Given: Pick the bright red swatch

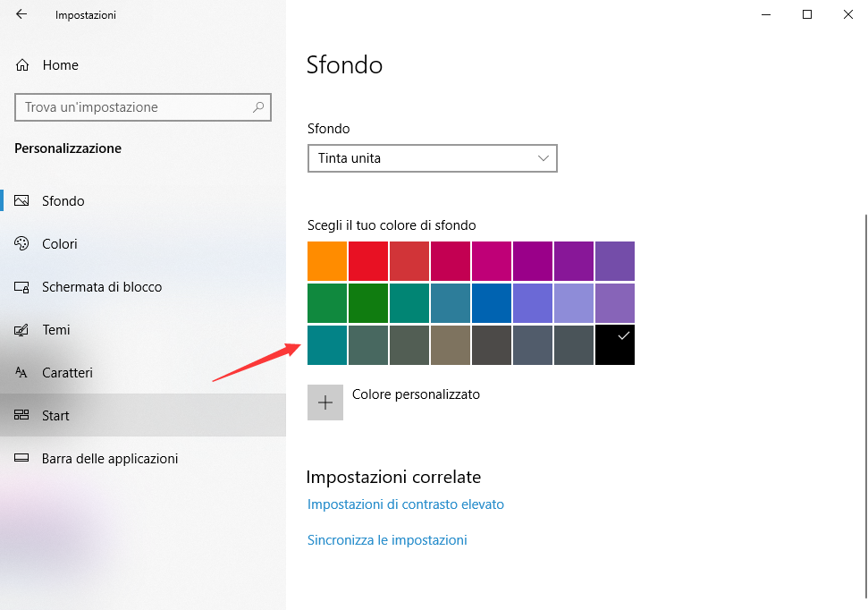Looking at the screenshot, I should click(368, 261).
